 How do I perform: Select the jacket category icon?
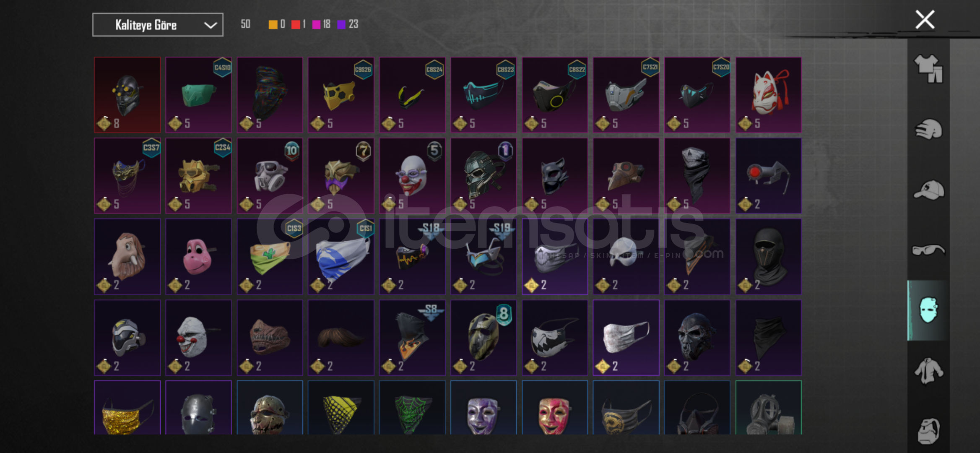(928, 371)
